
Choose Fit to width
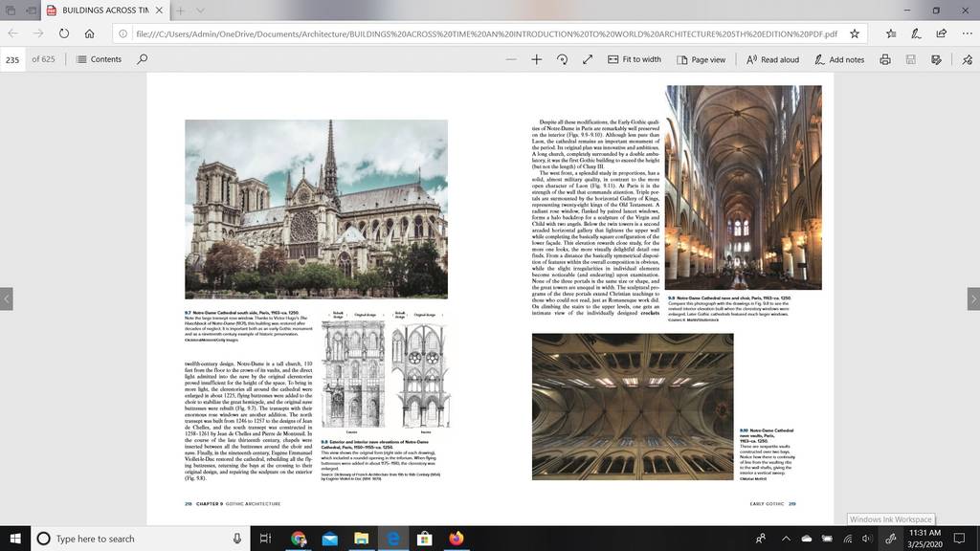tap(634, 59)
